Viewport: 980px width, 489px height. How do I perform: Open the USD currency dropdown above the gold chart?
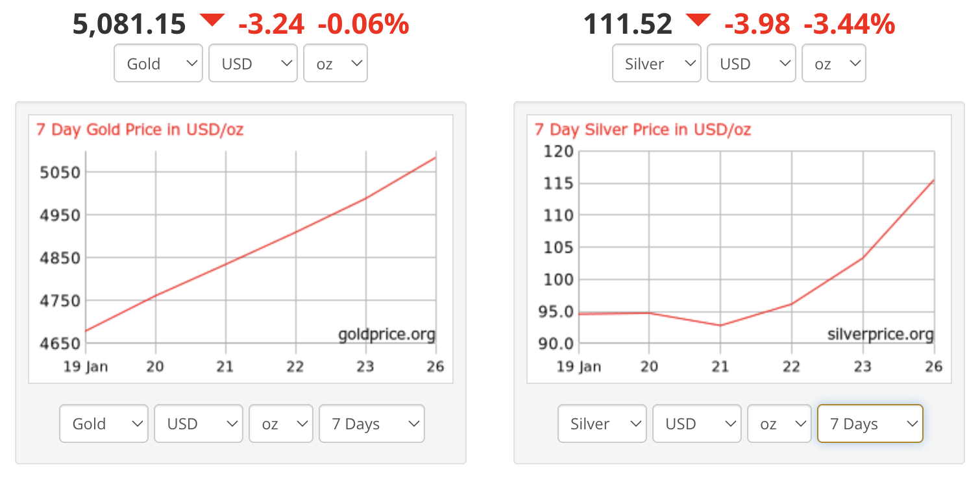[252, 63]
